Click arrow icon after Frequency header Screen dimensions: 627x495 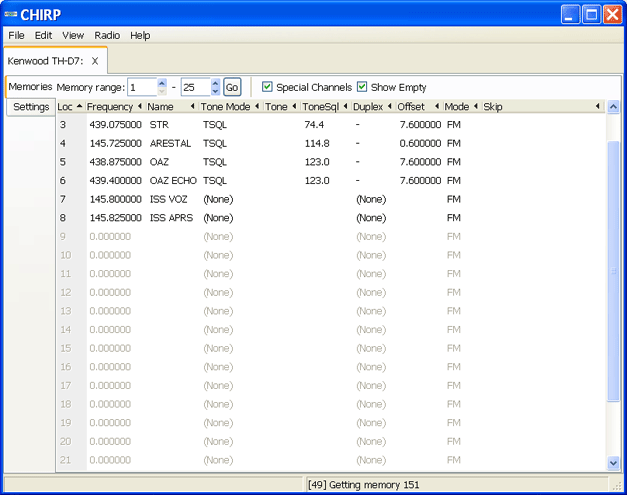(140, 106)
